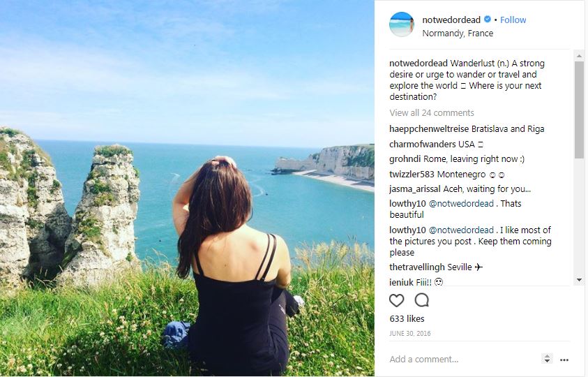Click the Normandy cliff photo

[x=187, y=188]
